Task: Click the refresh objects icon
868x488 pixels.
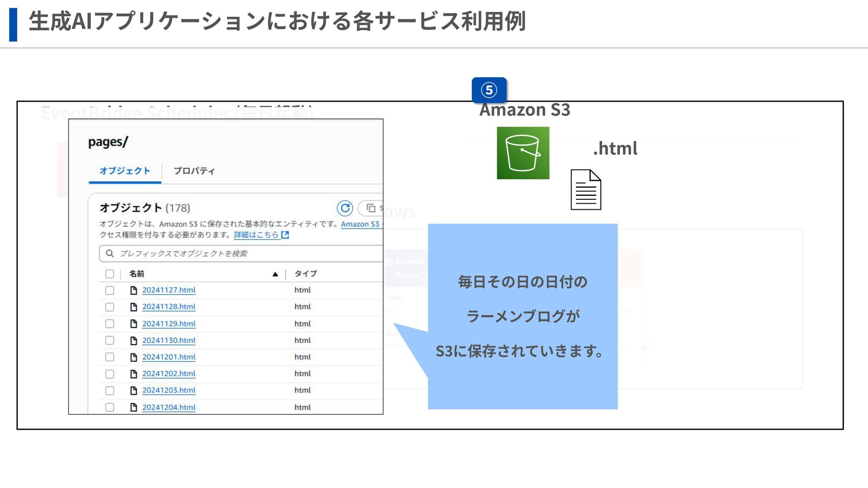Action: coord(344,208)
